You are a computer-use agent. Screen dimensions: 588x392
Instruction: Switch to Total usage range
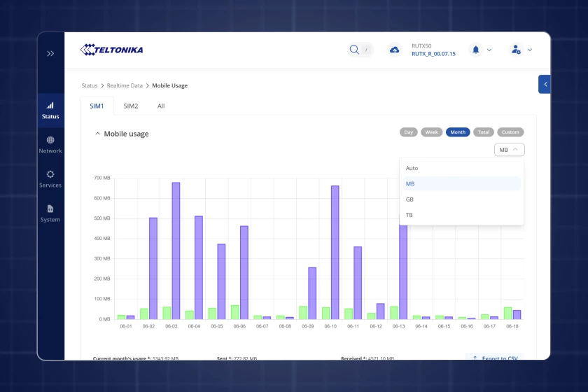pyautogui.click(x=482, y=132)
